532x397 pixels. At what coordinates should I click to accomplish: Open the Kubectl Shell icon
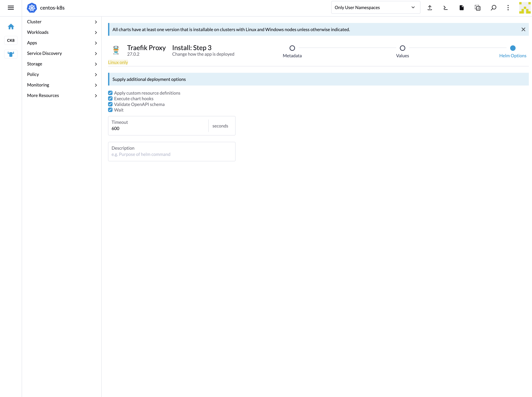[445, 8]
